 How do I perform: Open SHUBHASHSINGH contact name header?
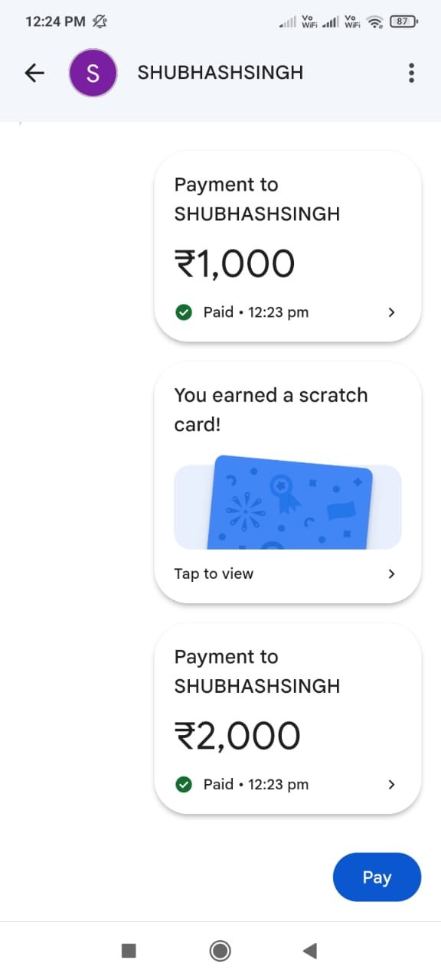click(x=220, y=73)
